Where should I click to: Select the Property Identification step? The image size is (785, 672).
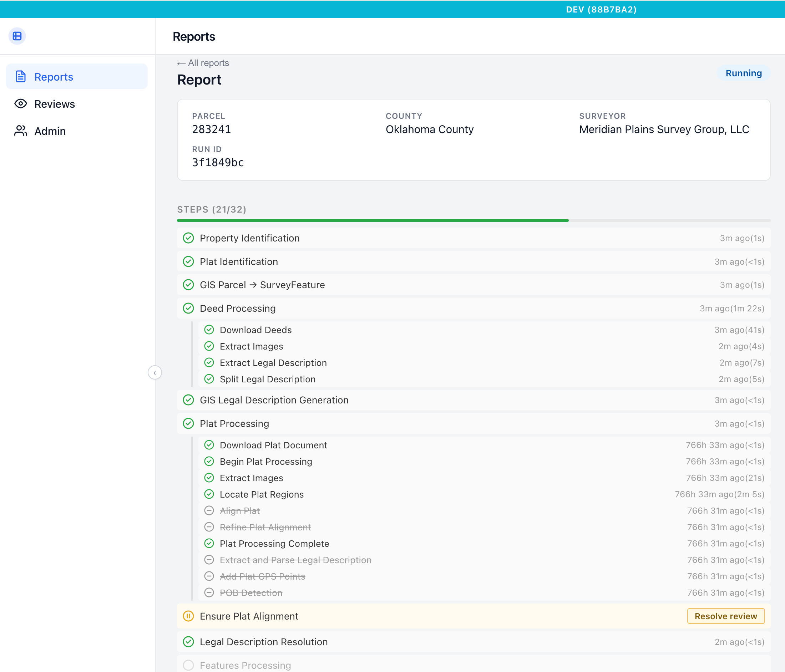473,238
